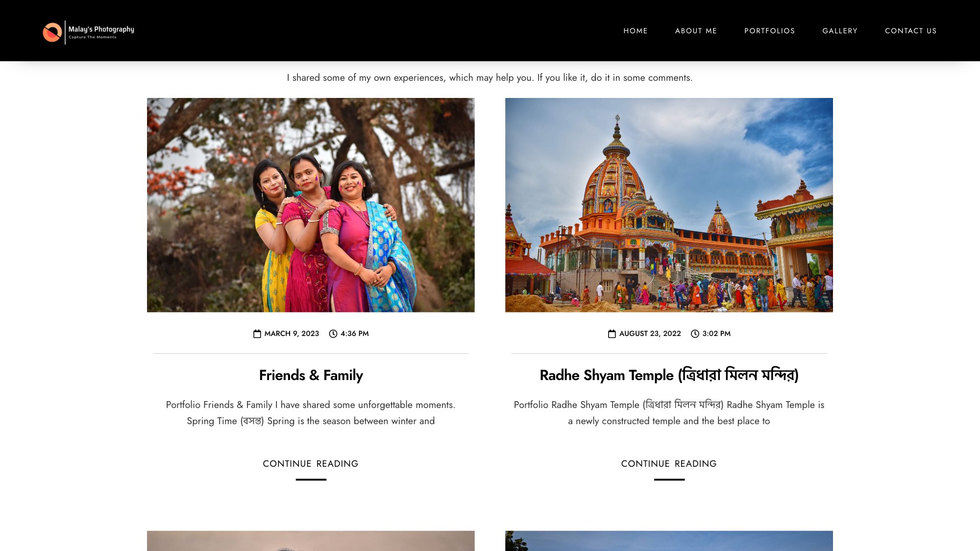Open the Home menu item
This screenshot has height=551, width=980.
tap(636, 31)
